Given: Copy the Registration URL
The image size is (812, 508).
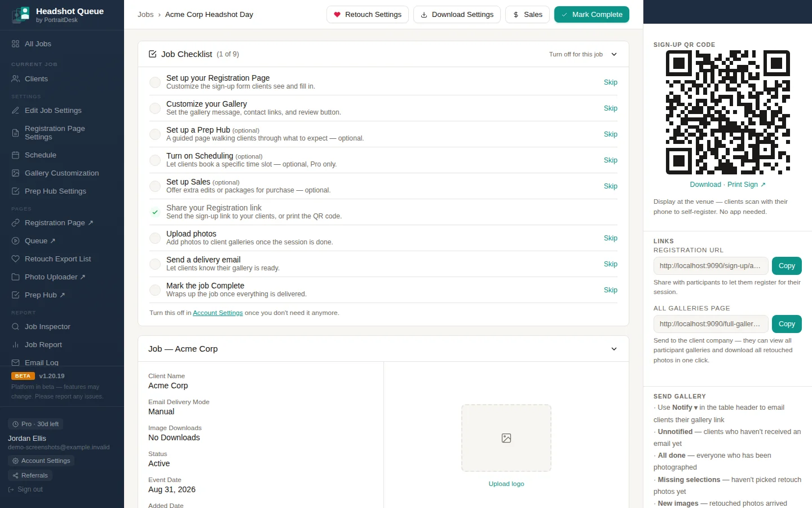Looking at the screenshot, I should click(787, 266).
